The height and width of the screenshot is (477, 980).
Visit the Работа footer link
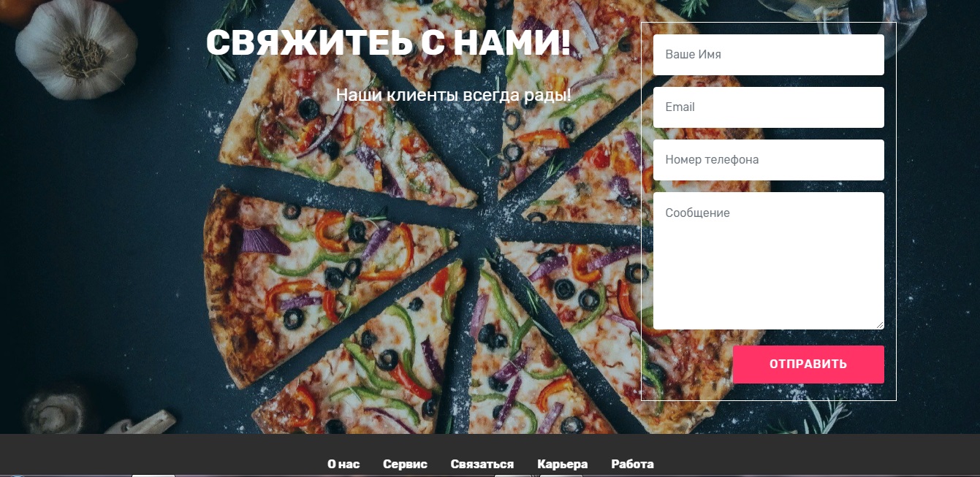point(633,464)
